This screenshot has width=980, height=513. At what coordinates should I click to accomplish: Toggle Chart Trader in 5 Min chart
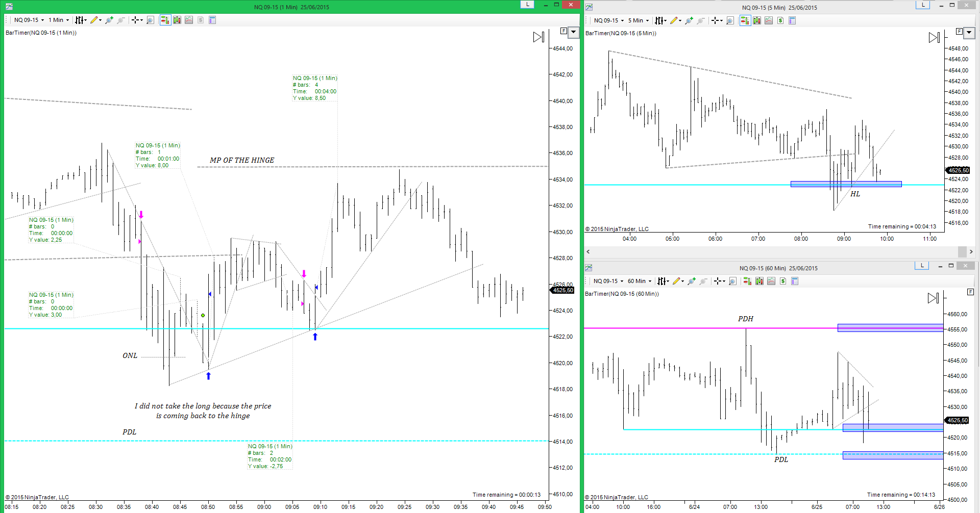click(x=745, y=20)
